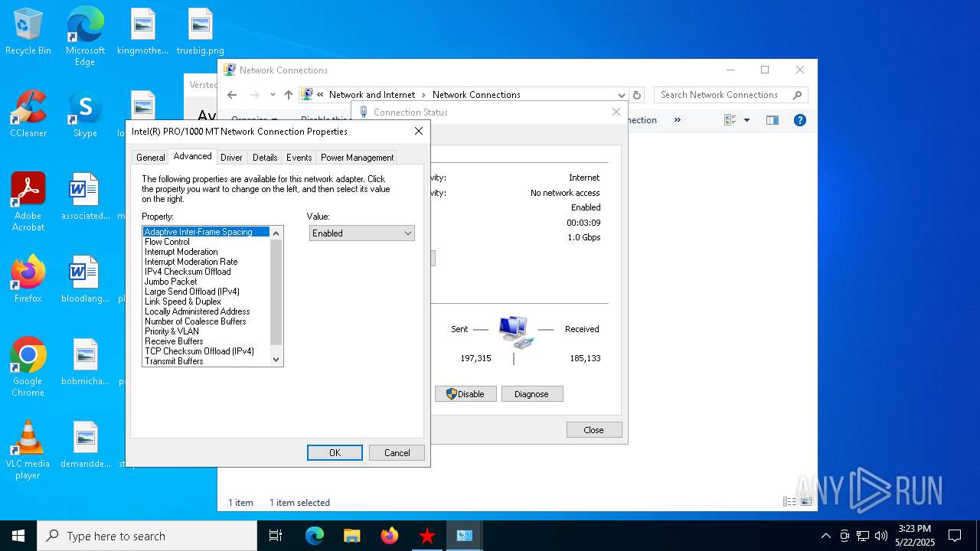Open the Value dropdown set to Enabled
This screenshot has height=551, width=980.
tap(362, 233)
